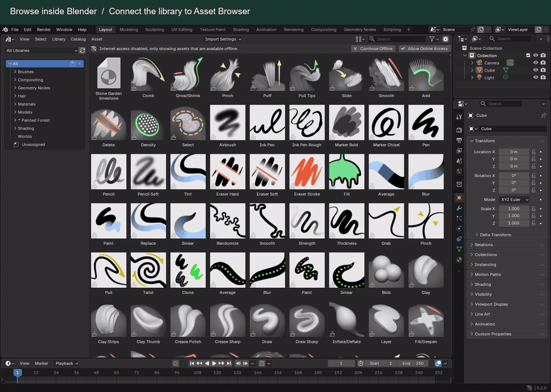Viewport: 551px width, 392px height.
Task: Toggle Camera visibility eye in outliner
Action: (536, 63)
